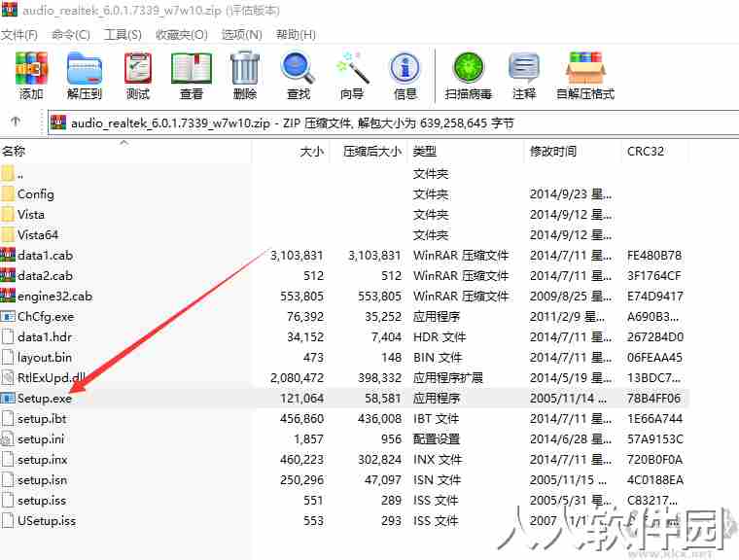Click the 查看 (View) book icon

pyautogui.click(x=191, y=69)
